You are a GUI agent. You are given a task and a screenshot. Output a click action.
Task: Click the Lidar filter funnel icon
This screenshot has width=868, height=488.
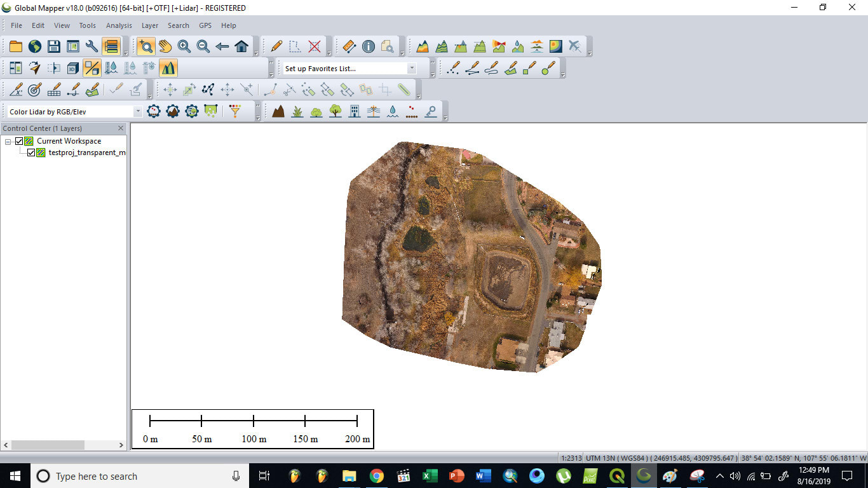pos(235,111)
